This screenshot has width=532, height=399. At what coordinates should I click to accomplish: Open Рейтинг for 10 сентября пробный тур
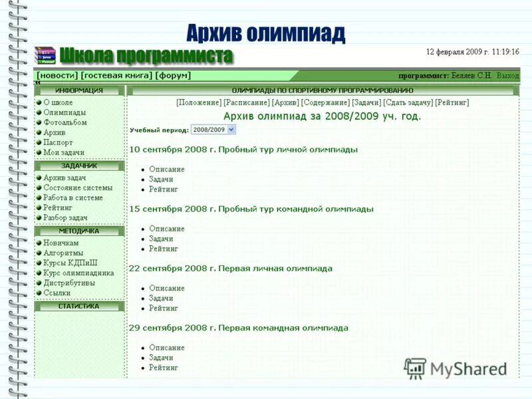(x=163, y=190)
